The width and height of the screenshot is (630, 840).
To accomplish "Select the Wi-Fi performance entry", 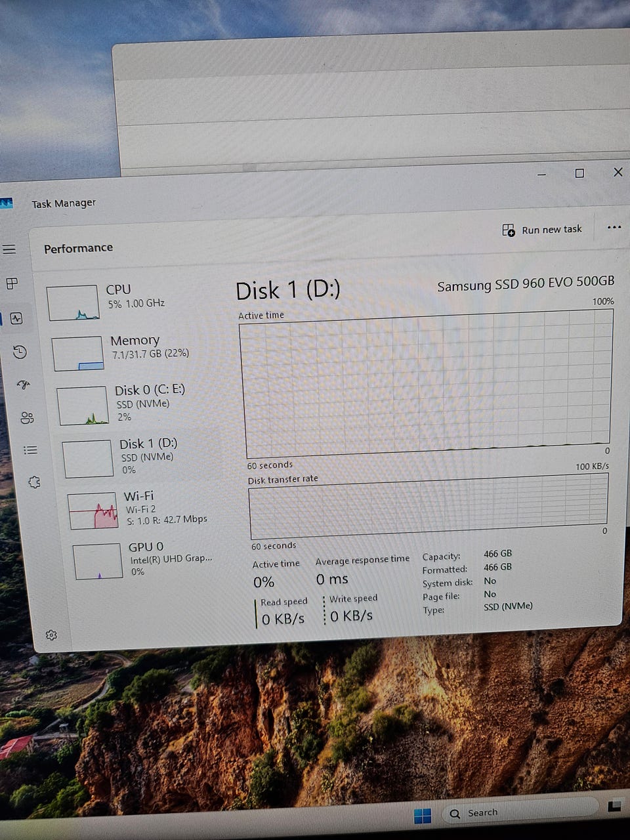I will click(x=144, y=509).
